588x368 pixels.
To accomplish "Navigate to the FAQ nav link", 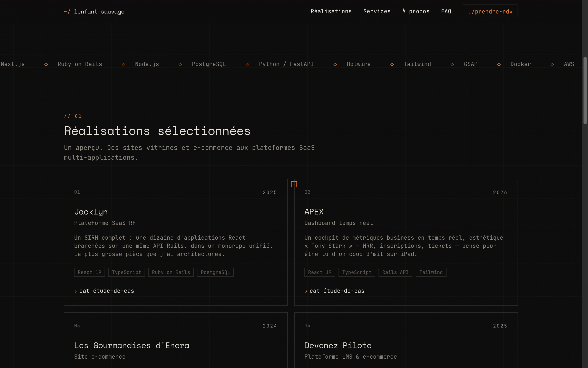I will click(446, 11).
